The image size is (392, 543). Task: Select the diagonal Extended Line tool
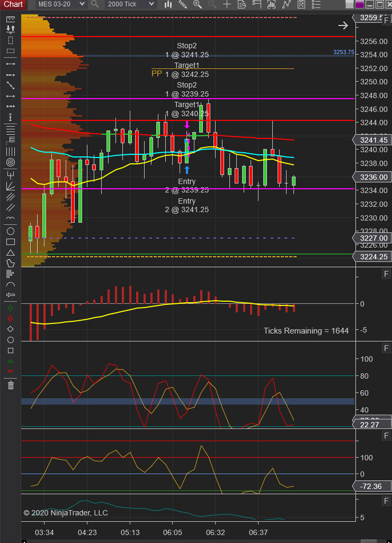(11, 85)
